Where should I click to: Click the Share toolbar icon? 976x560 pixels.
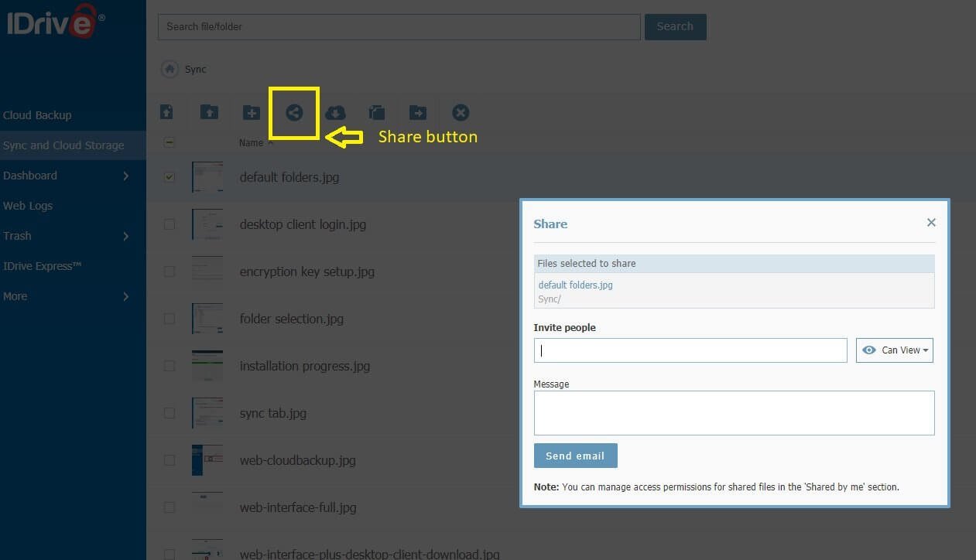[x=294, y=112]
